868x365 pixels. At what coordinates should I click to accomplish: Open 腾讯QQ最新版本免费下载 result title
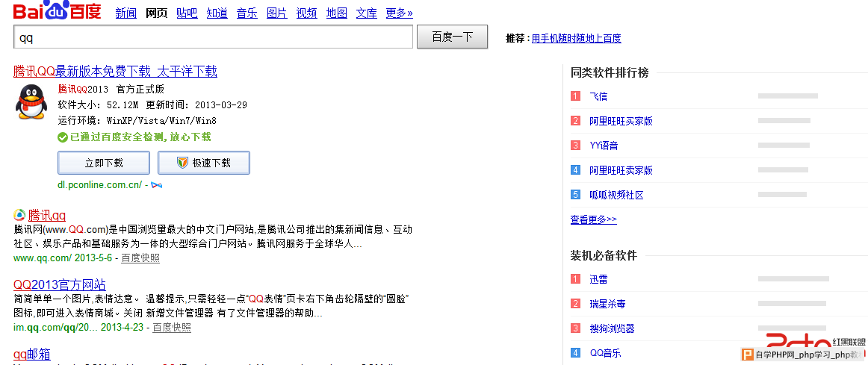[x=115, y=72]
